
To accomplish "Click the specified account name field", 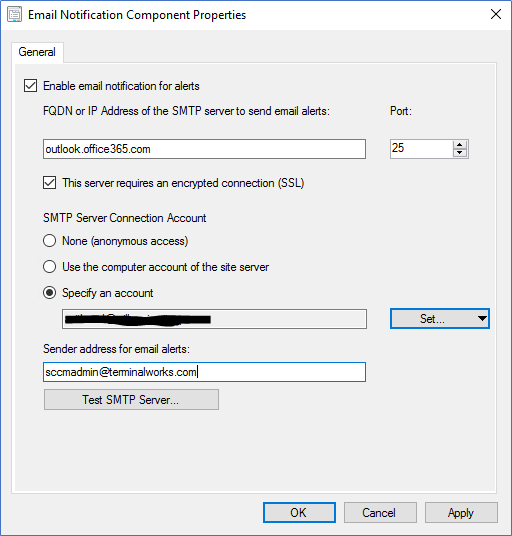I will point(214,319).
